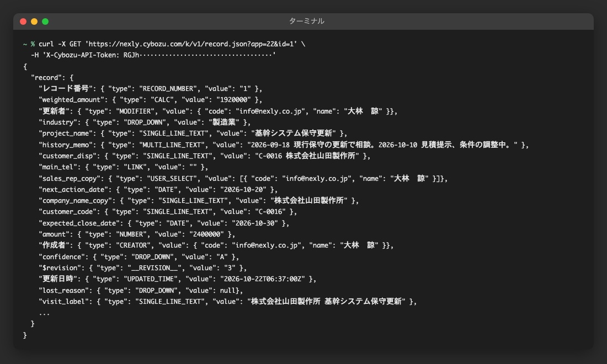Click the 更新日時 value "2026-10-22T06:37:00Z"
The height and width of the screenshot is (364, 607).
(263, 279)
